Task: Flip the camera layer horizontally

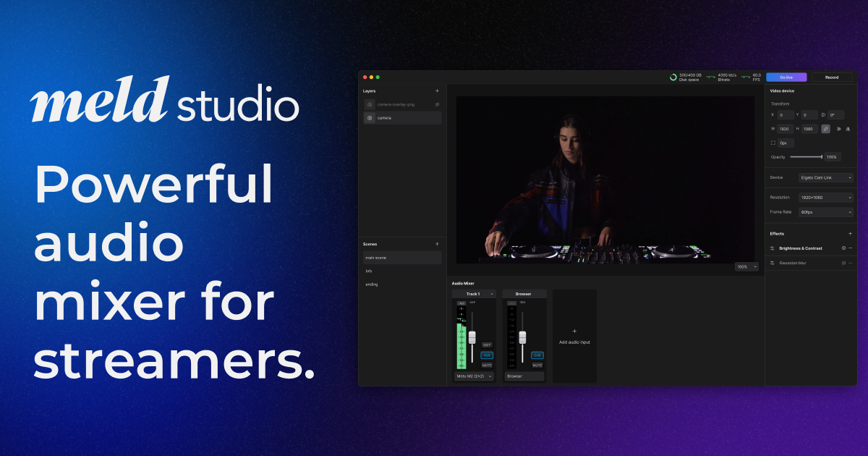Action: pyautogui.click(x=839, y=129)
